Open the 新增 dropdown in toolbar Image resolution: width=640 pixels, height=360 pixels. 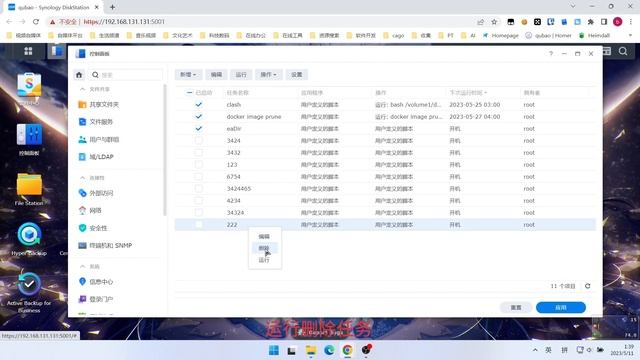(x=188, y=75)
